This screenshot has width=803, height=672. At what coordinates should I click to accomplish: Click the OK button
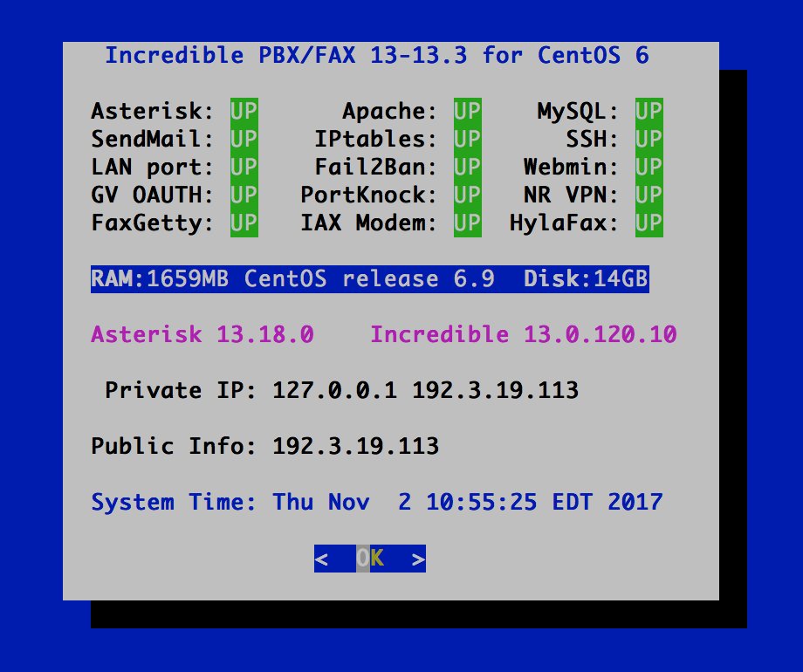[x=370, y=559]
